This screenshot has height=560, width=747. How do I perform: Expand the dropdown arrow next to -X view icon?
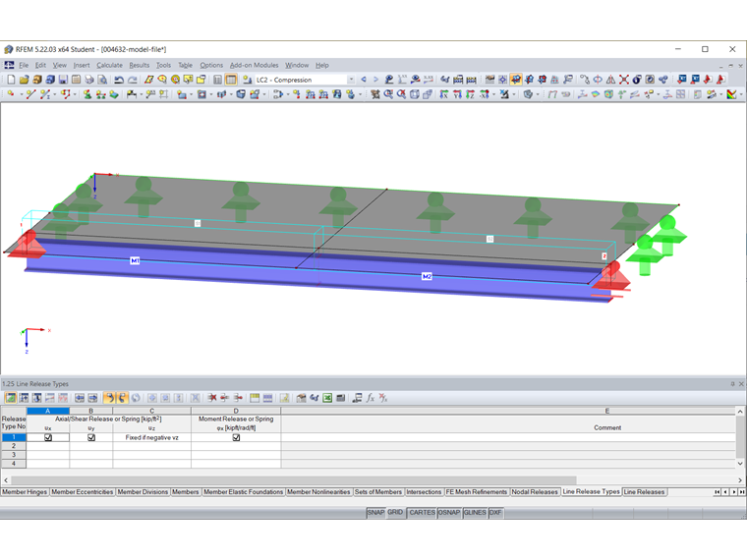point(494,94)
